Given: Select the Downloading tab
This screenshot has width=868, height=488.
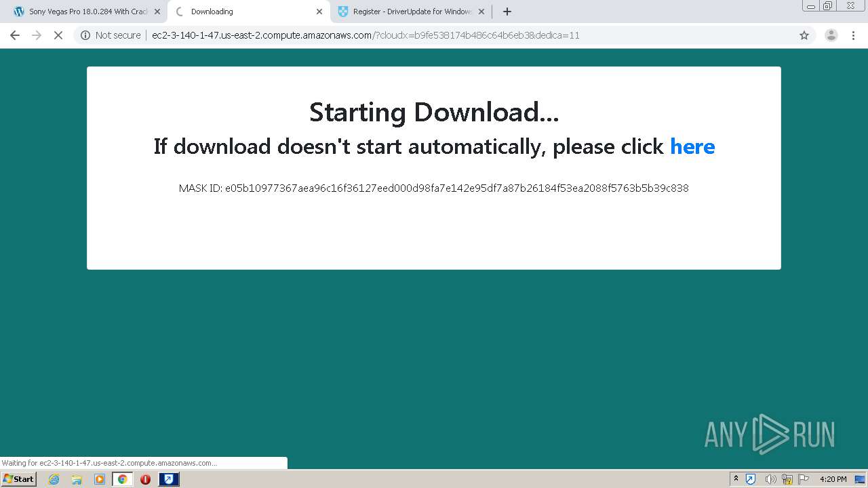Looking at the screenshot, I should pyautogui.click(x=248, y=12).
